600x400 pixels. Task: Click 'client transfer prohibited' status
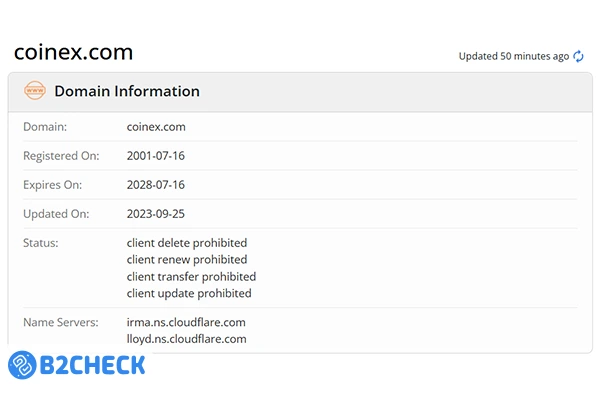coord(191,277)
